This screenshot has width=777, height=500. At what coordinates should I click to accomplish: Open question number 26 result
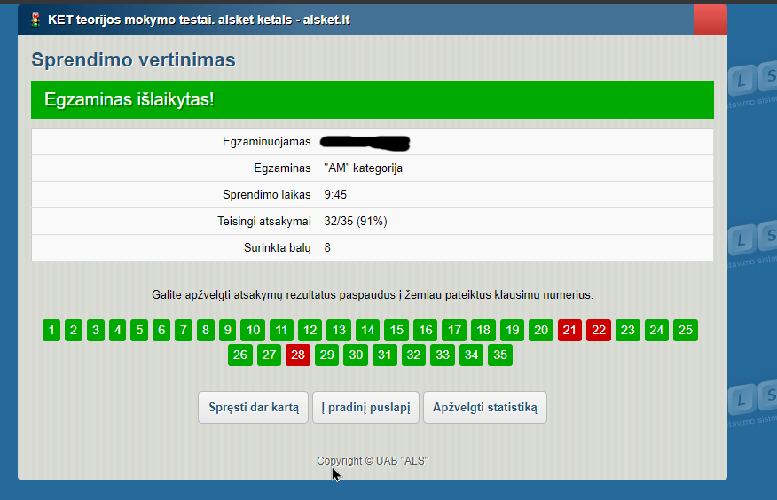point(240,354)
